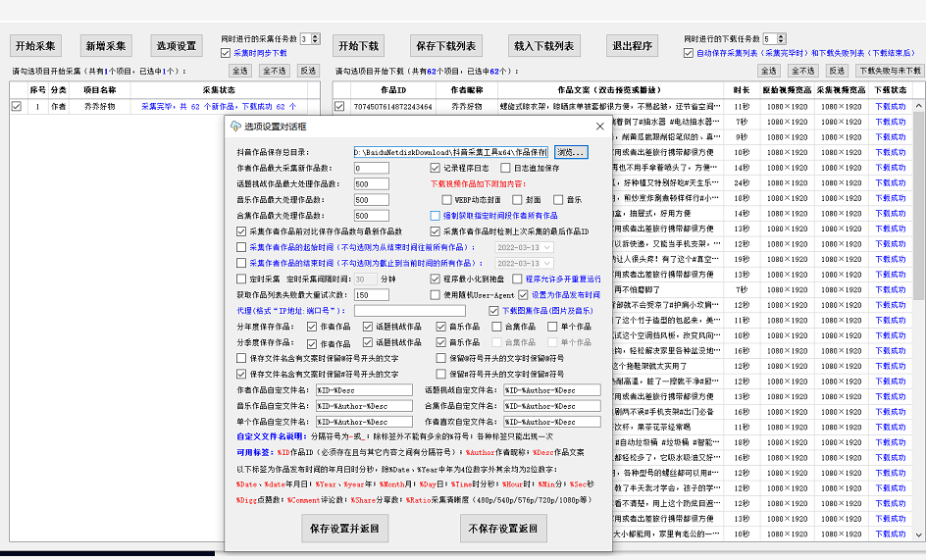Increase the 同时进行的下载任务数 spinner
Screen dimensions: 926x560
[x=781, y=36]
